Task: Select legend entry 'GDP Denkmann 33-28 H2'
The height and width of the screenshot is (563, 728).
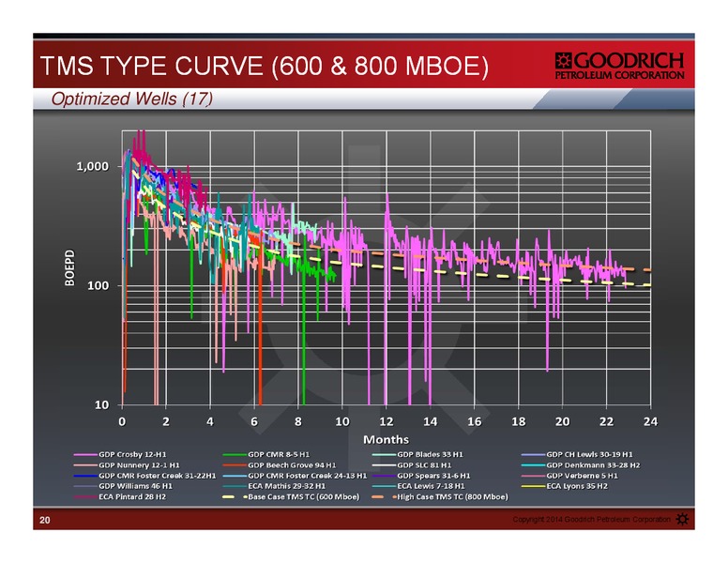Action: tap(581, 465)
